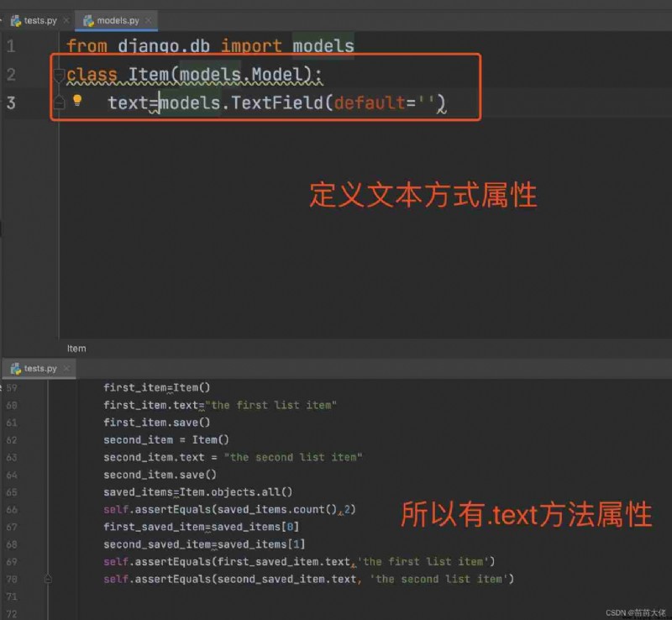This screenshot has width=672, height=620.
Task: Close the tests.py tab in lower pane
Action: 66,368
